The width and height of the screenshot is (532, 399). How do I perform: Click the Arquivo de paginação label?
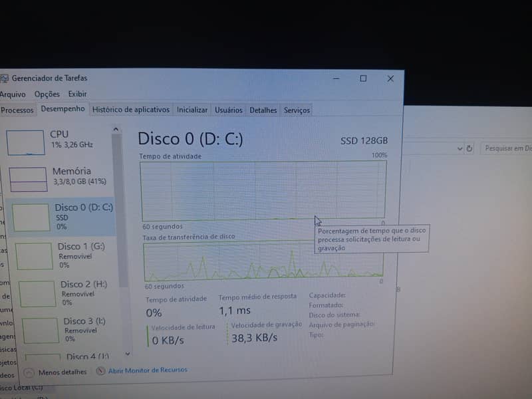pyautogui.click(x=341, y=325)
